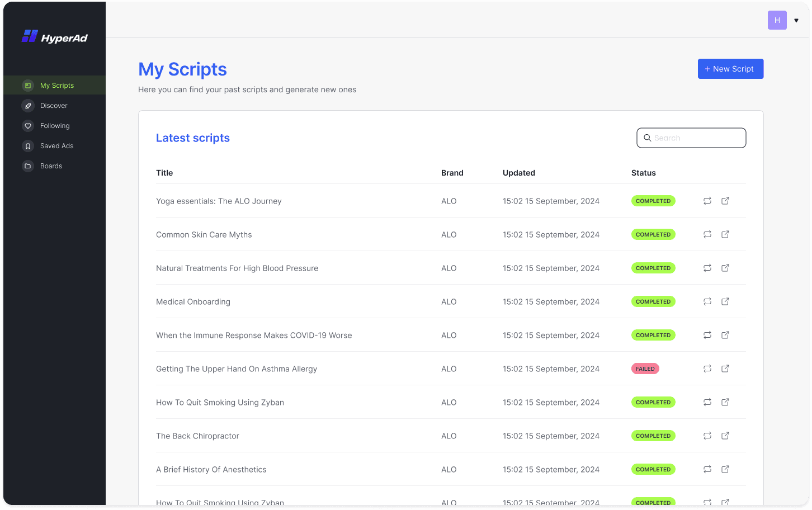Retry the failed Asthma Allergy script
812x510 pixels.
point(707,369)
